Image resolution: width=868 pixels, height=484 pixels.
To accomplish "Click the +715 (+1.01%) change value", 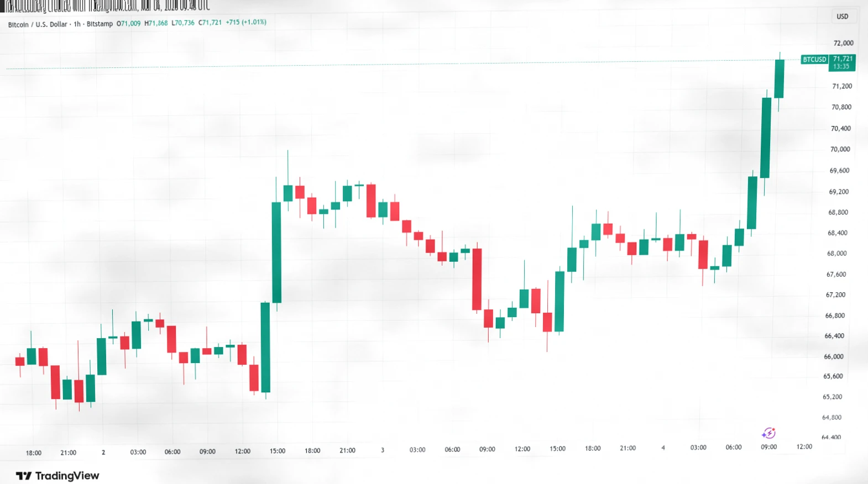I will (246, 23).
